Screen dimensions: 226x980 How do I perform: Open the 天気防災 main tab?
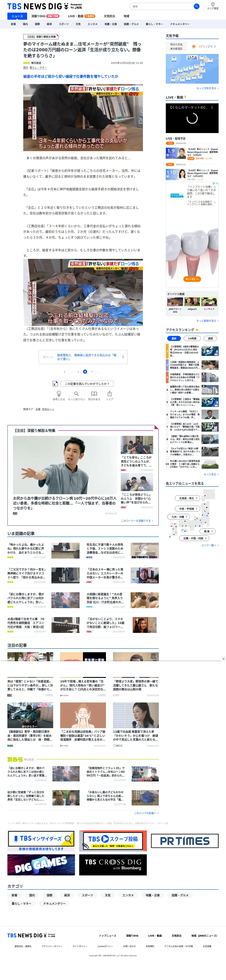[109, 16]
